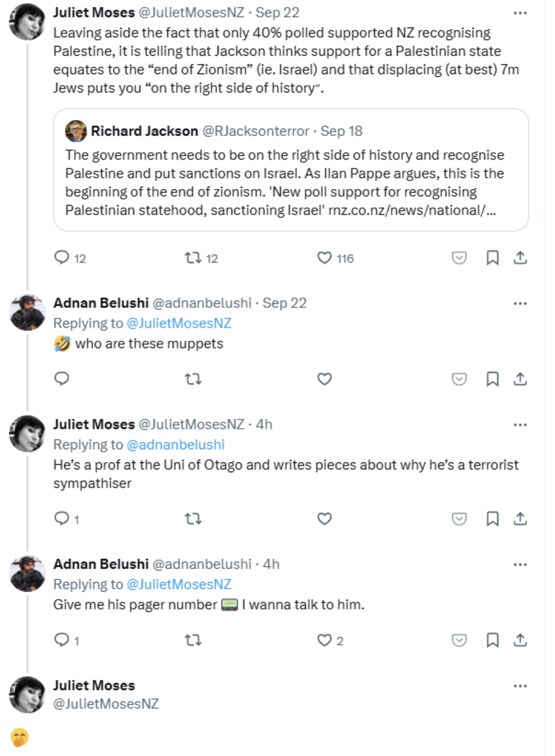Open the Richard Jackson avatar in the quoted tweet
This screenshot has width=555, height=756.
76,131
